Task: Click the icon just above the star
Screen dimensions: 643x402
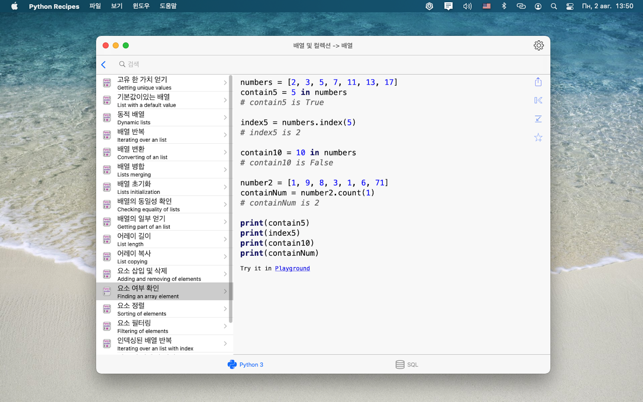Action: tap(538, 119)
